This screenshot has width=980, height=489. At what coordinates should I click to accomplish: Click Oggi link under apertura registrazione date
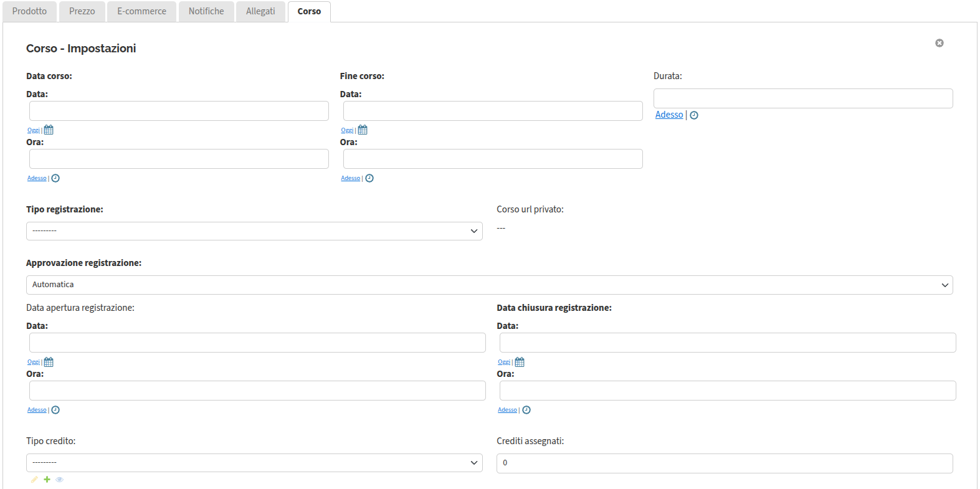34,362
